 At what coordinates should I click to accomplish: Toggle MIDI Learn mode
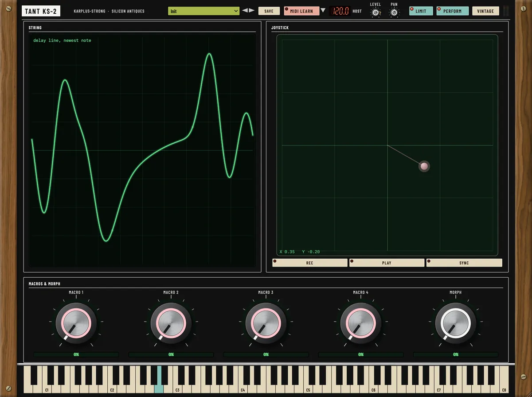click(x=301, y=11)
